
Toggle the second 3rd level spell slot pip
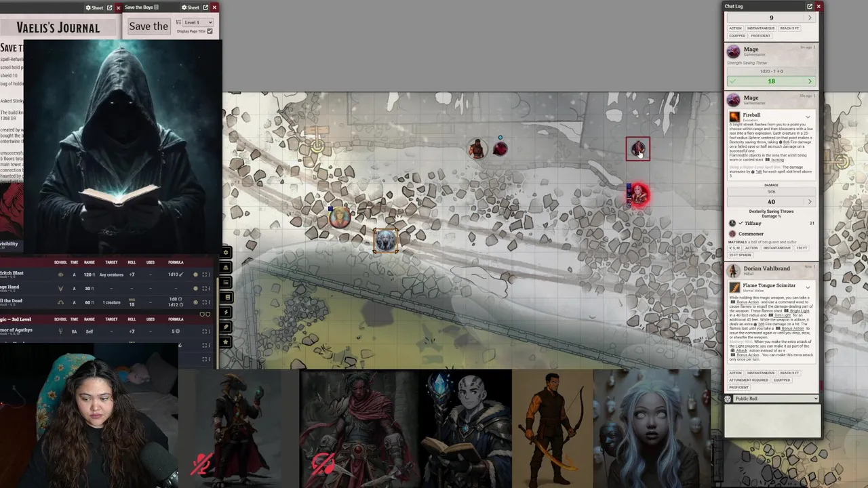208,314
